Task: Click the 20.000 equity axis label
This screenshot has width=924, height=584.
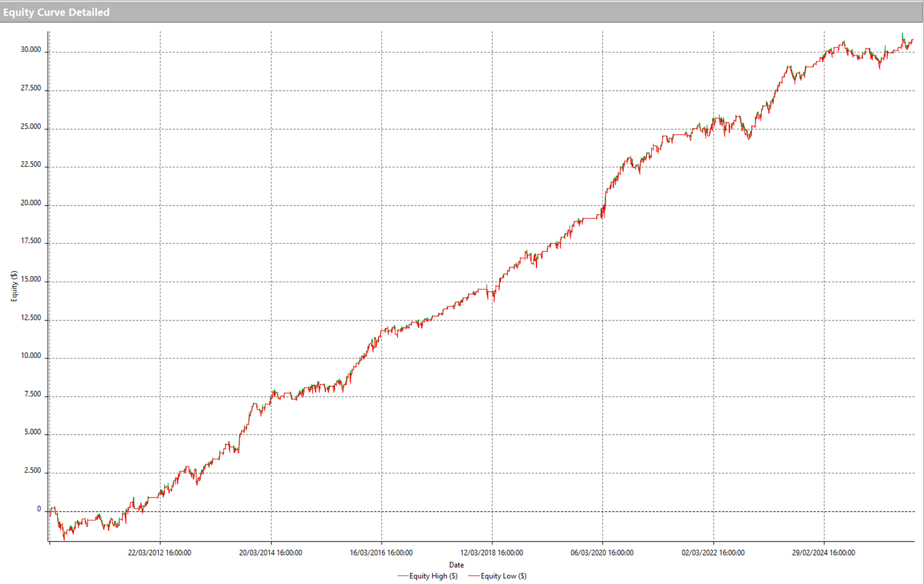Action: point(31,203)
